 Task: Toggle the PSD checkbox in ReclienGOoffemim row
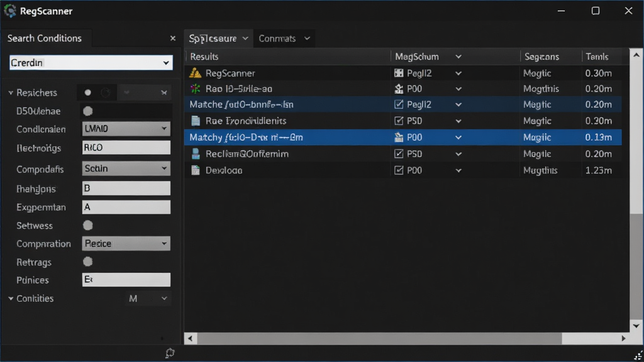398,154
